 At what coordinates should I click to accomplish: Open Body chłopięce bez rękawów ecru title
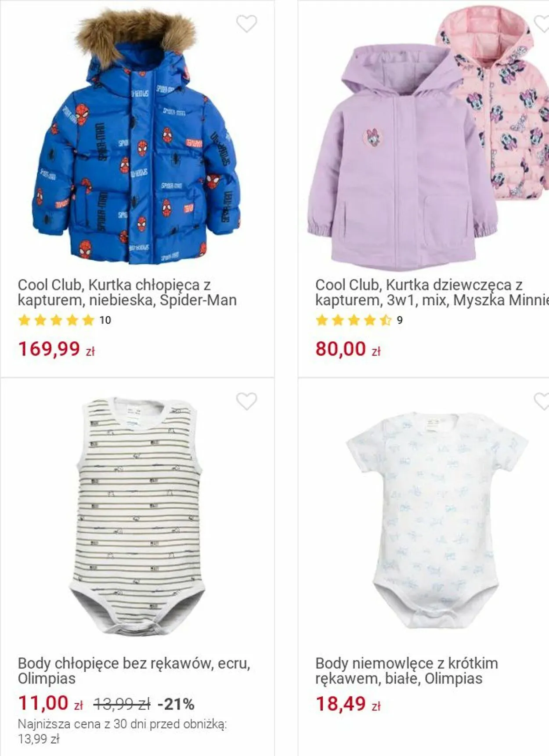coord(134,671)
